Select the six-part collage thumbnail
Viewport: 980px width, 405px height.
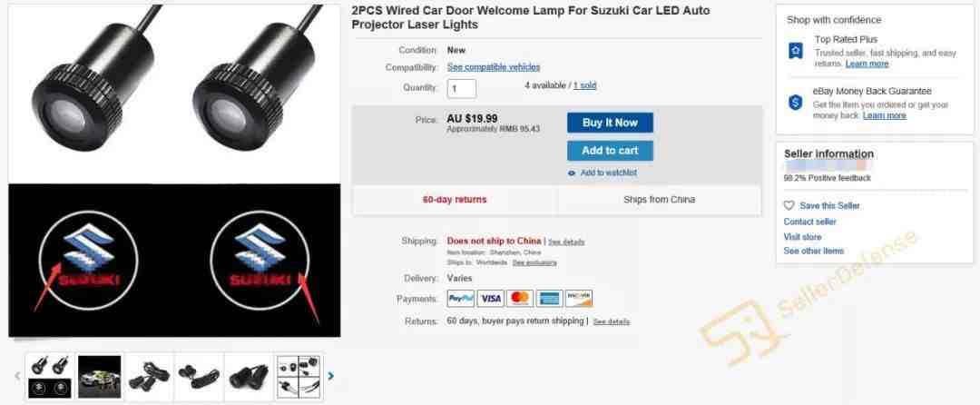[299, 376]
